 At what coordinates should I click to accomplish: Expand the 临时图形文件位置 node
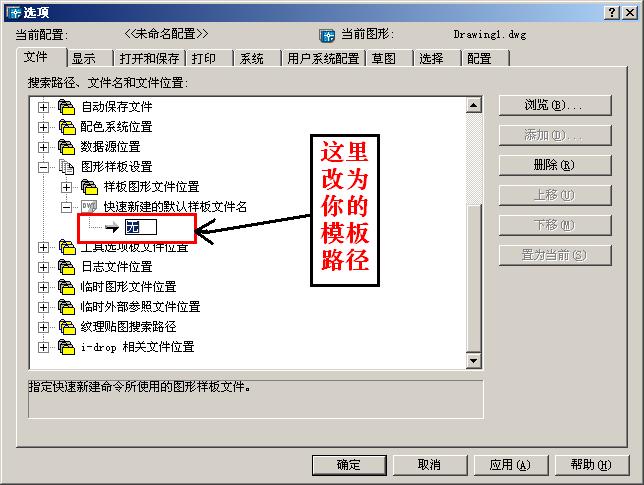pyautogui.click(x=43, y=287)
